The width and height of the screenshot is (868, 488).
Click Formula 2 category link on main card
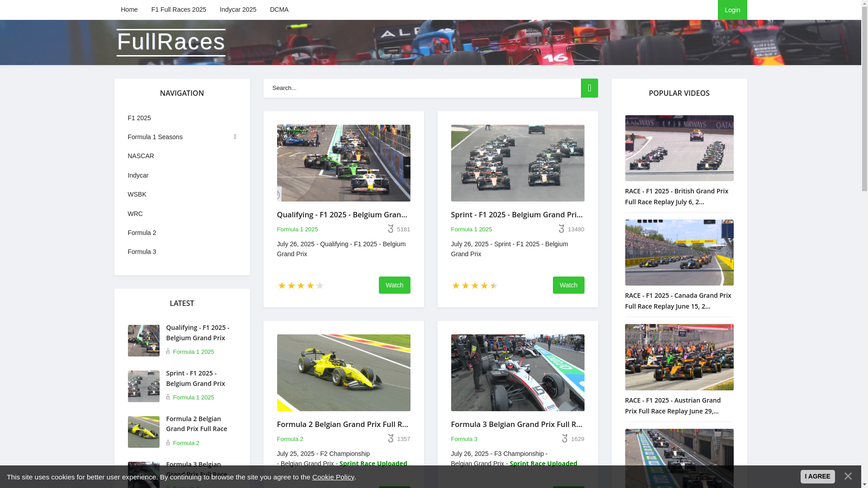point(290,439)
